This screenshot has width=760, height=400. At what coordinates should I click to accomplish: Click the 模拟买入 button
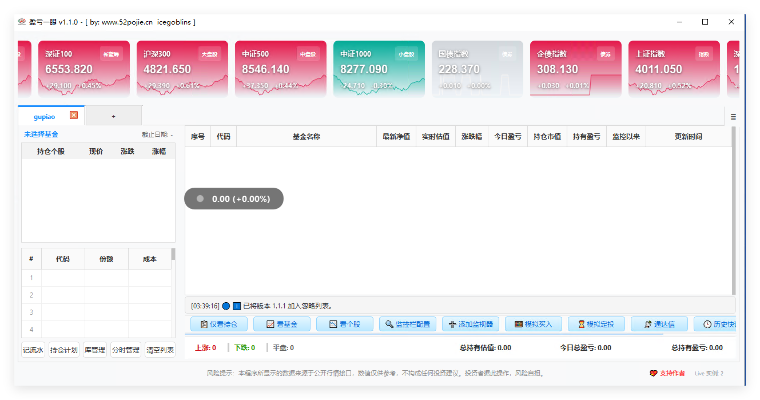click(534, 324)
